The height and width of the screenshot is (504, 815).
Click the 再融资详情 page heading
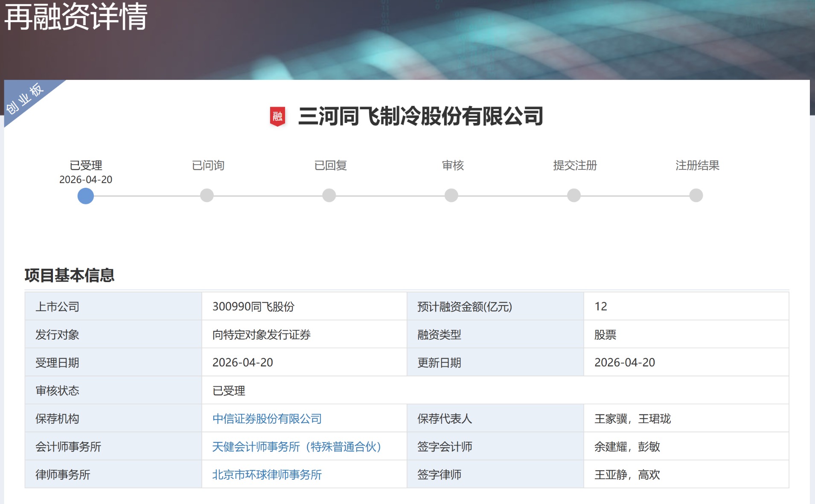pos(76,17)
